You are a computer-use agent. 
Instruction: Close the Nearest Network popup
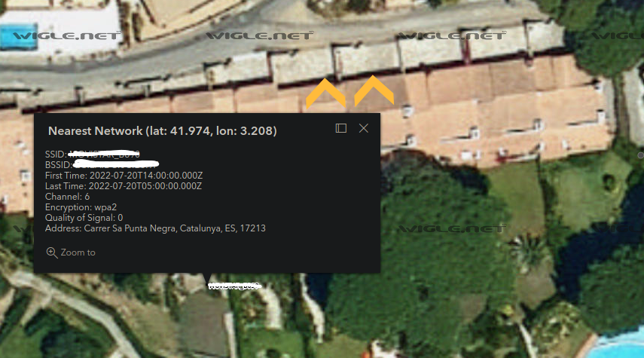pos(364,128)
